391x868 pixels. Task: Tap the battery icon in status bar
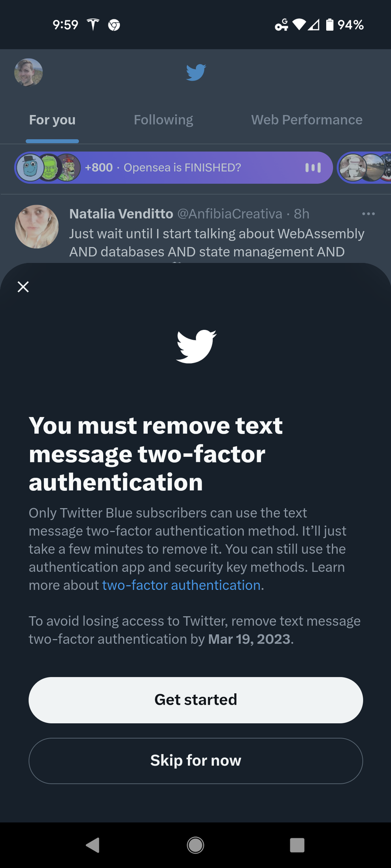[x=330, y=25]
